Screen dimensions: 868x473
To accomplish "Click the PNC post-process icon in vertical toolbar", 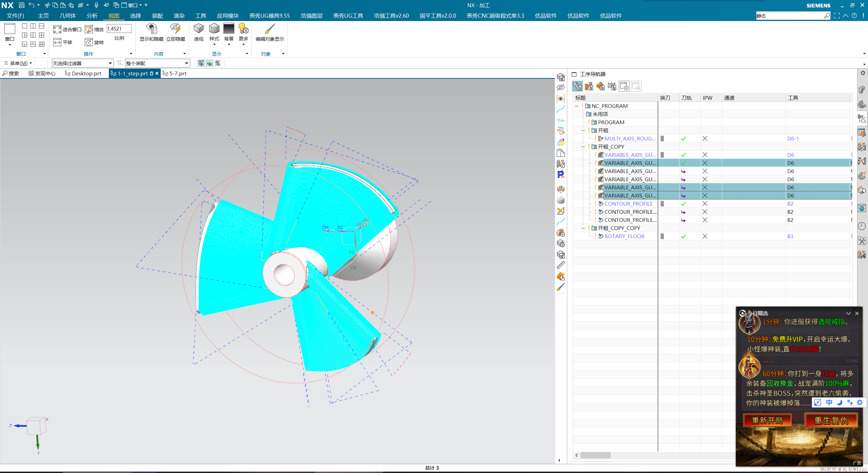I will point(561,174).
